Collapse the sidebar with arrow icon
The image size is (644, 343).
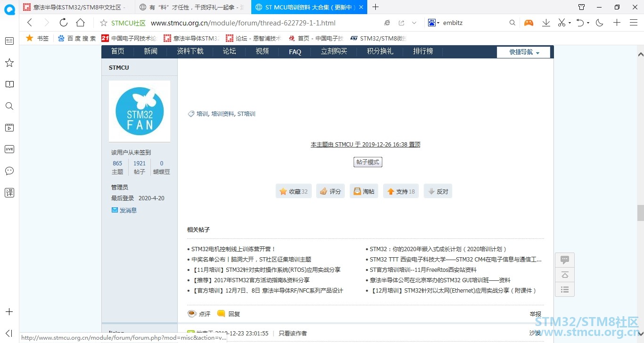(x=9, y=333)
